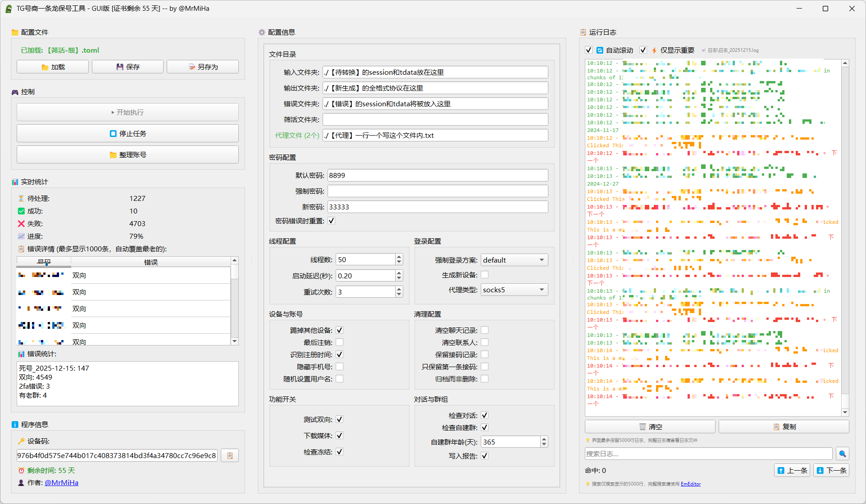
Task: Enable generate new device checkbox
Action: 484,275
